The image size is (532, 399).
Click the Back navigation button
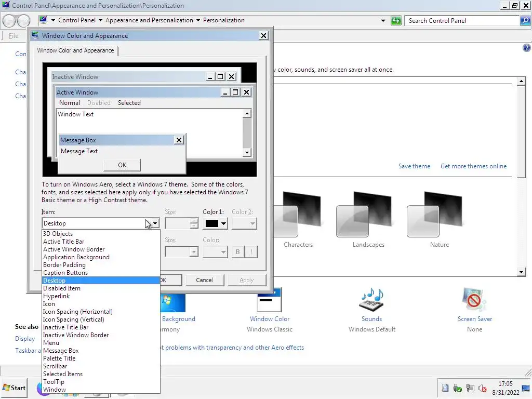pyautogui.click(x=9, y=21)
